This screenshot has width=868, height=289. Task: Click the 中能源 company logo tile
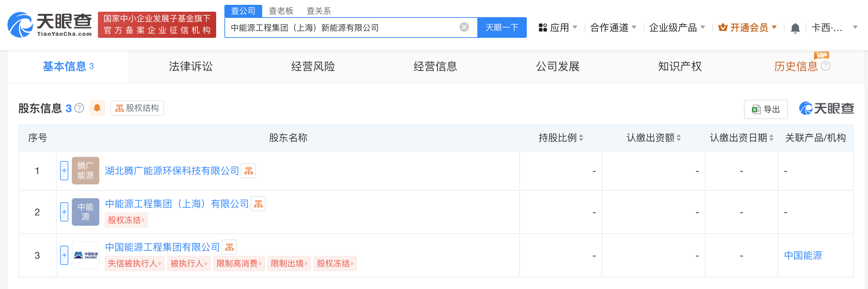[86, 212]
